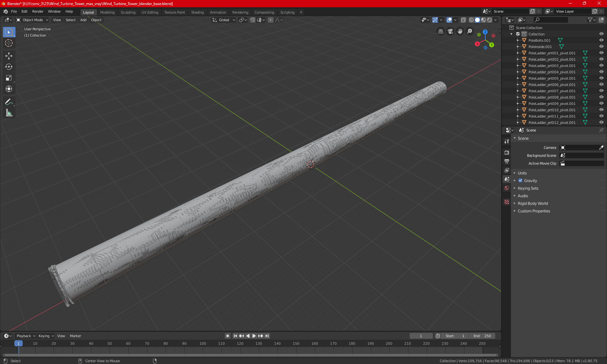Toggle X-ray display mode
607x364 pixels.
click(463, 20)
